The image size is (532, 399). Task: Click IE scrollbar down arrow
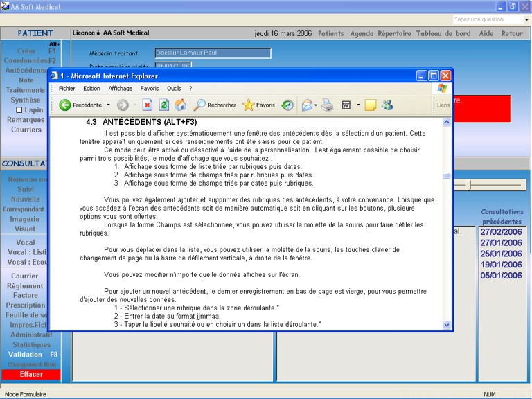tap(447, 325)
